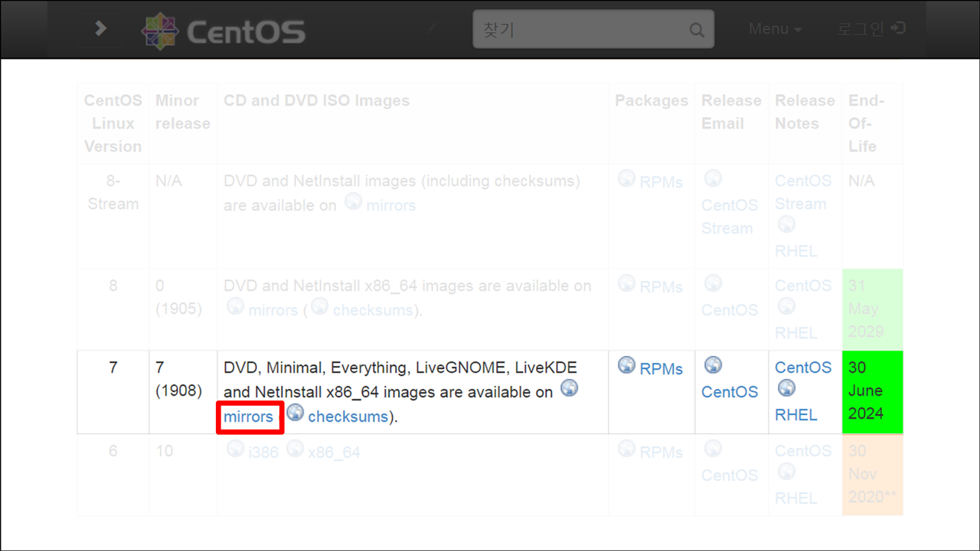Focus the 찾기 search field
The image size is (980, 551).
pyautogui.click(x=593, y=29)
